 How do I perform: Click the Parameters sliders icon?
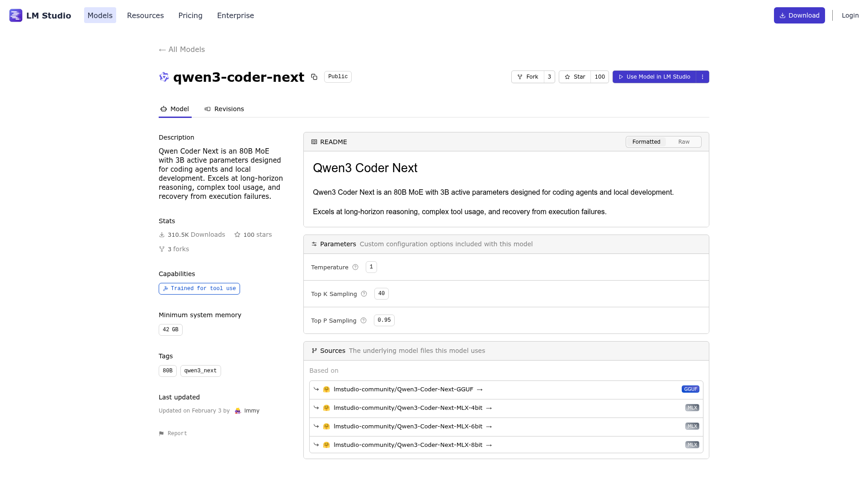click(x=314, y=244)
